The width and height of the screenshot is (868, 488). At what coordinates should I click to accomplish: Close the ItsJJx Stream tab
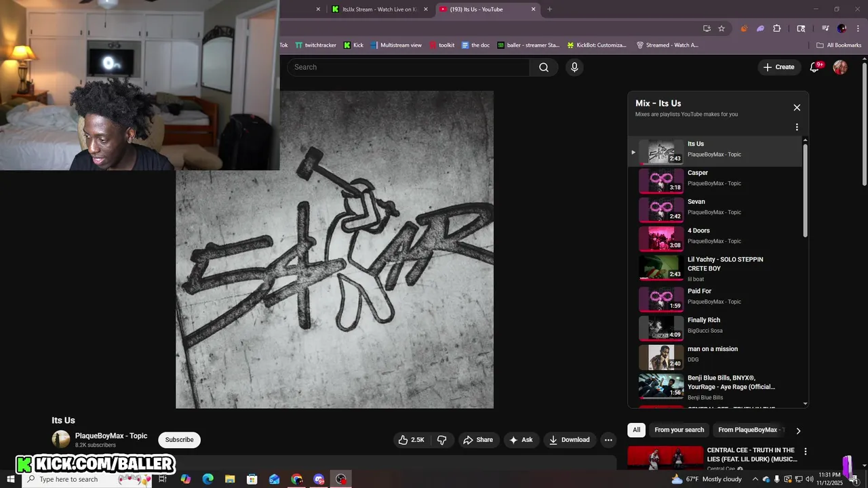pos(425,9)
